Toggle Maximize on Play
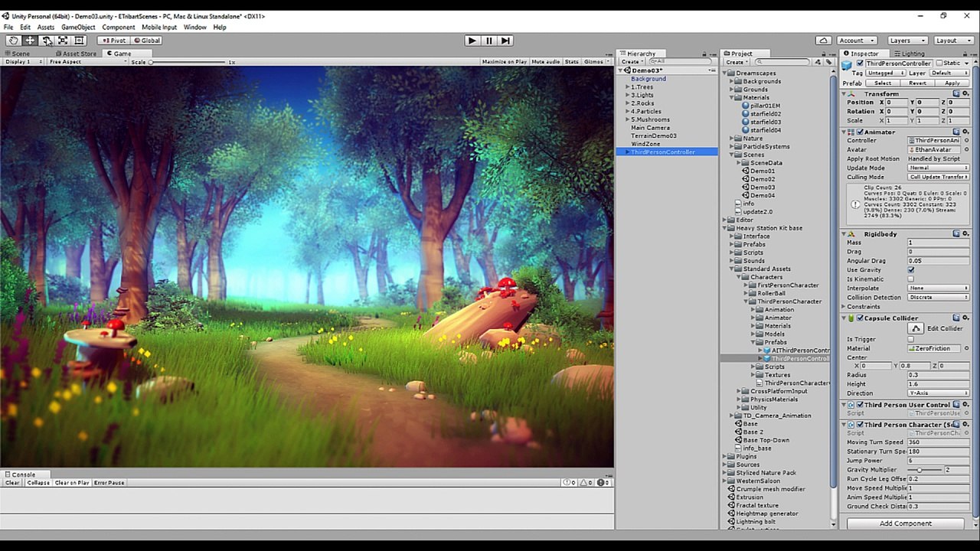Viewport: 980px width, 551px height. click(x=504, y=62)
